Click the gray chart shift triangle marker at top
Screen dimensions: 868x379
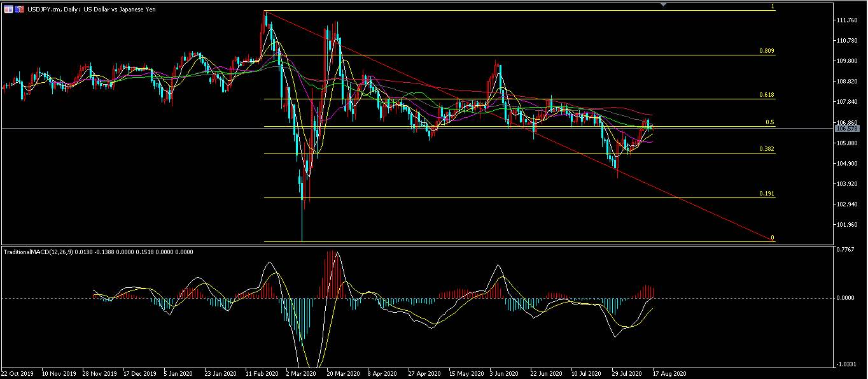pos(664,5)
